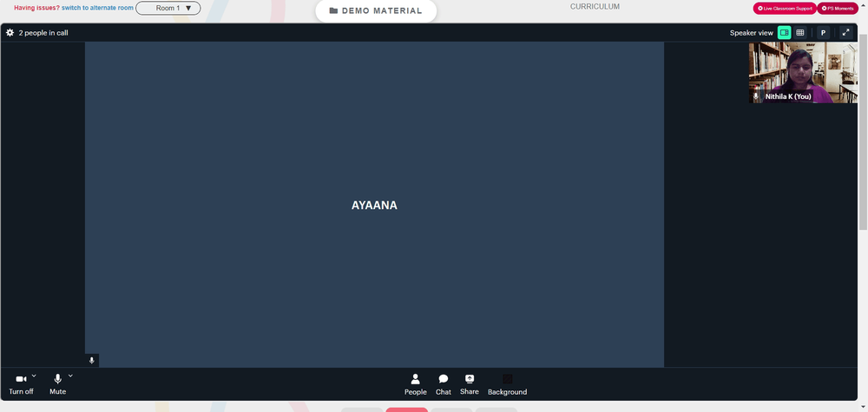The height and width of the screenshot is (412, 868).
Task: Click switch to alternate room link
Action: tap(97, 9)
